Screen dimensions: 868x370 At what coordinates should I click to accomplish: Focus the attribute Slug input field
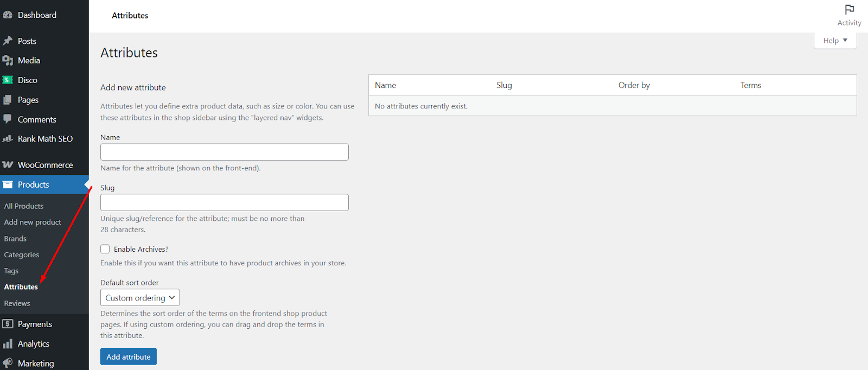click(x=225, y=202)
